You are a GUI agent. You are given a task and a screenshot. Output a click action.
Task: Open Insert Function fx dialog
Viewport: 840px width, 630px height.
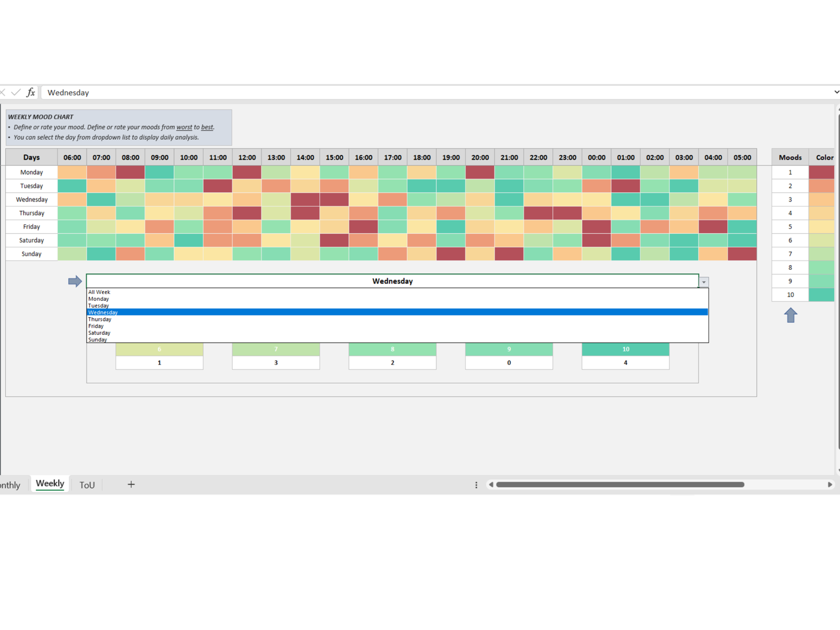click(31, 92)
